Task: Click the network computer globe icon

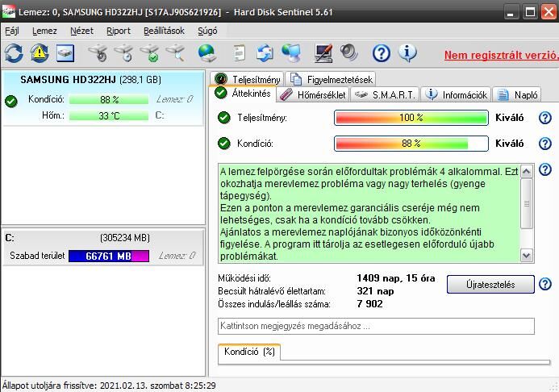Action: (291, 53)
